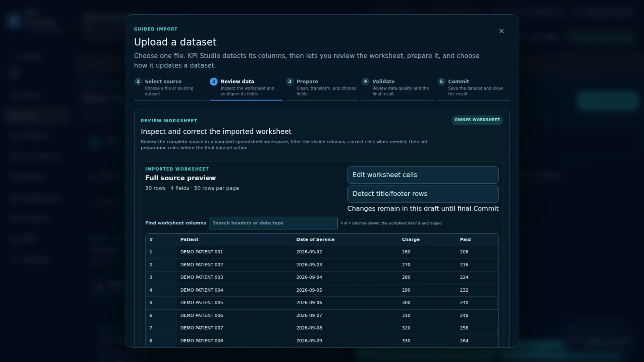The height and width of the screenshot is (362, 644).
Task: Click paid value 208
Action: point(477,252)
